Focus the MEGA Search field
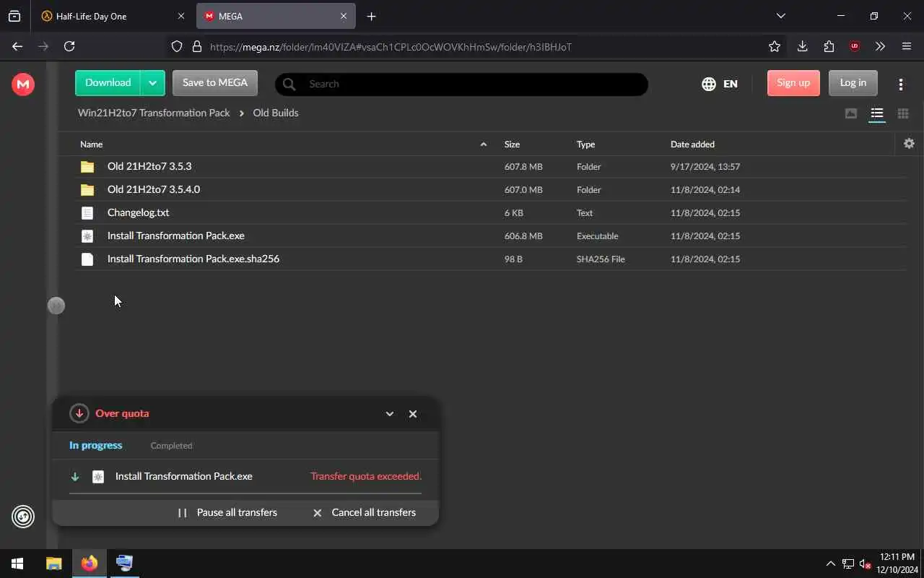 click(x=461, y=84)
